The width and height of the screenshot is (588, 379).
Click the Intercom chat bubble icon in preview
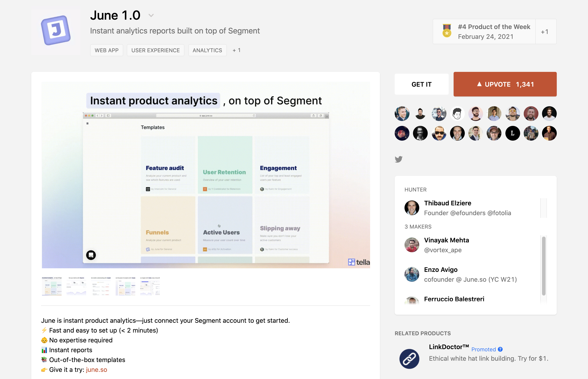(x=91, y=255)
